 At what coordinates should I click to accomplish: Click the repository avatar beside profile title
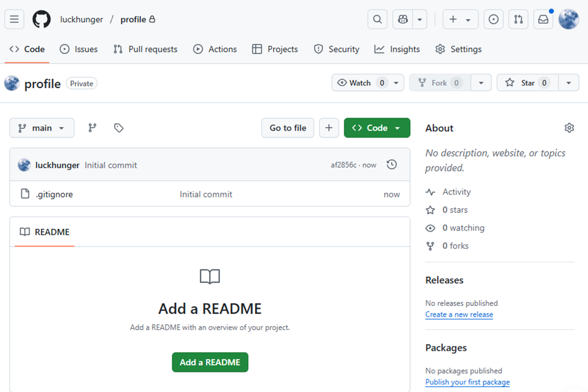pos(12,83)
